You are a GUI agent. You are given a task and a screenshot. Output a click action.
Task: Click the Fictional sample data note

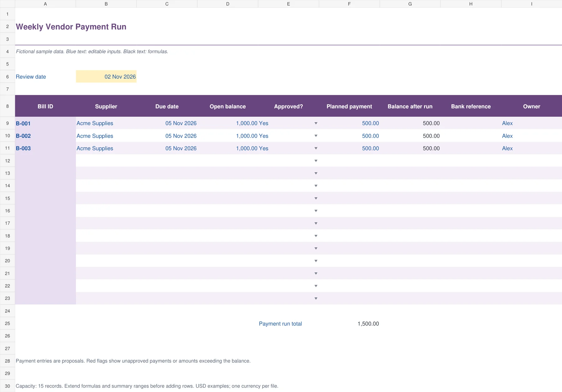(x=92, y=52)
